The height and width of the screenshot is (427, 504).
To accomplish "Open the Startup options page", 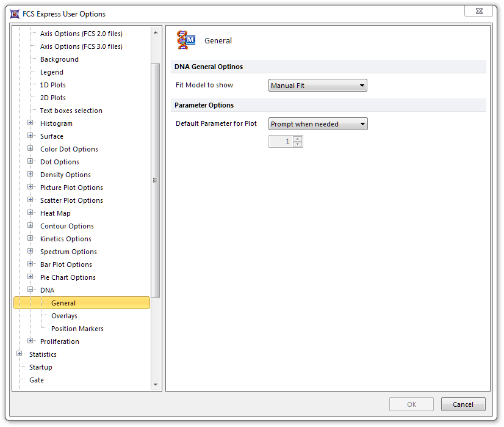I will coord(41,368).
